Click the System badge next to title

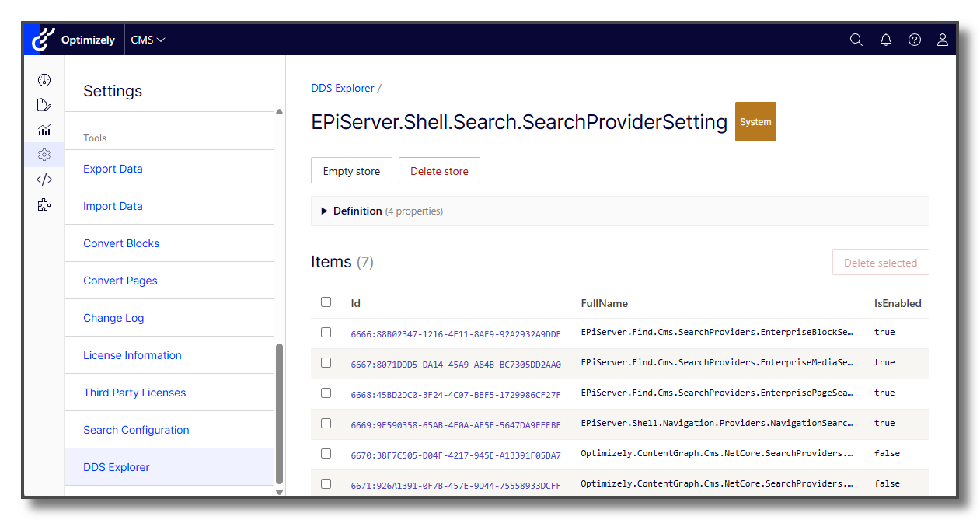point(755,122)
